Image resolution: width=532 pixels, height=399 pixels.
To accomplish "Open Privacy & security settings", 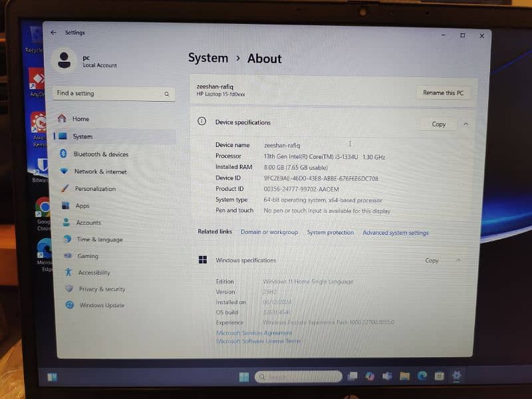I will [102, 289].
